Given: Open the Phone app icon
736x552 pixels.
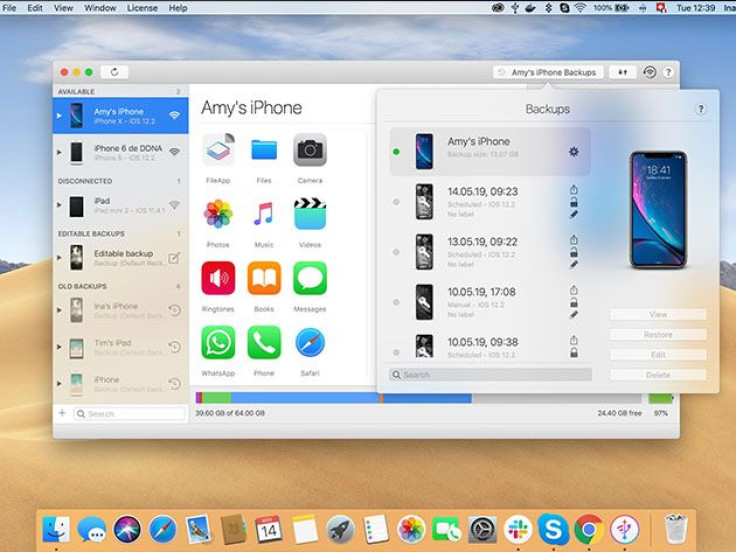Looking at the screenshot, I should [264, 343].
